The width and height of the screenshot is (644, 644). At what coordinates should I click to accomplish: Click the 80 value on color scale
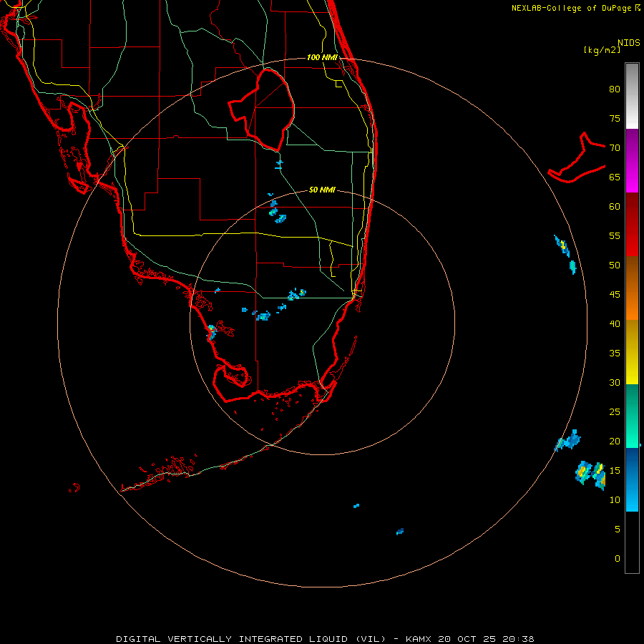tap(615, 89)
